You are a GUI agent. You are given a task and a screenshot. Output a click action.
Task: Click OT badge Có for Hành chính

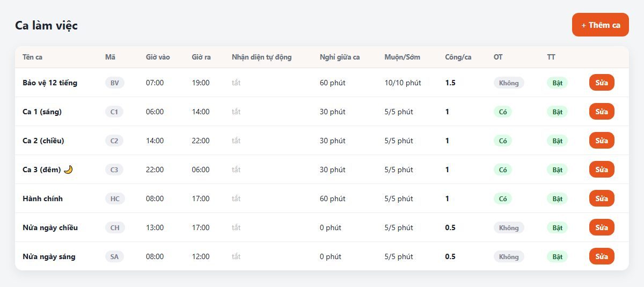[x=503, y=198]
